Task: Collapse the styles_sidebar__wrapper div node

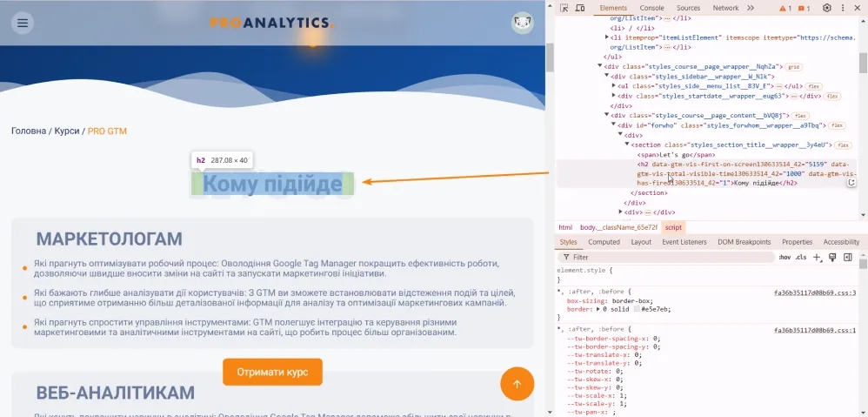Action: pos(607,77)
